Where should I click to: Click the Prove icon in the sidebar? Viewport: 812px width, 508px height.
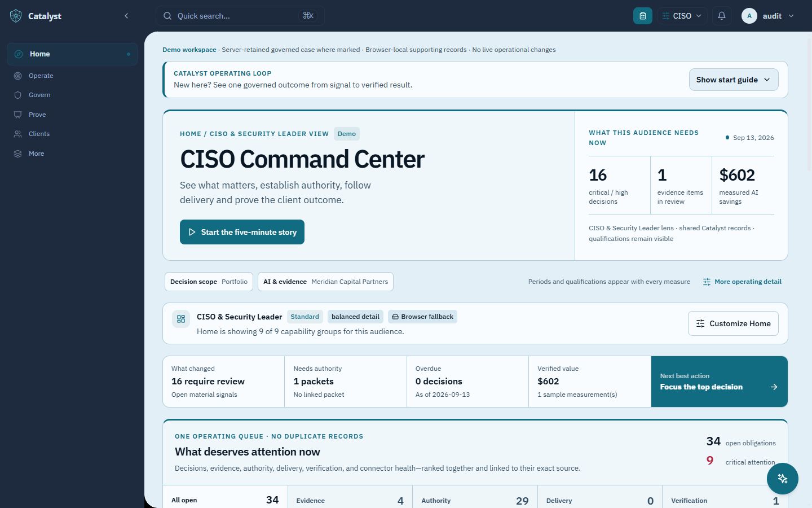click(x=18, y=115)
